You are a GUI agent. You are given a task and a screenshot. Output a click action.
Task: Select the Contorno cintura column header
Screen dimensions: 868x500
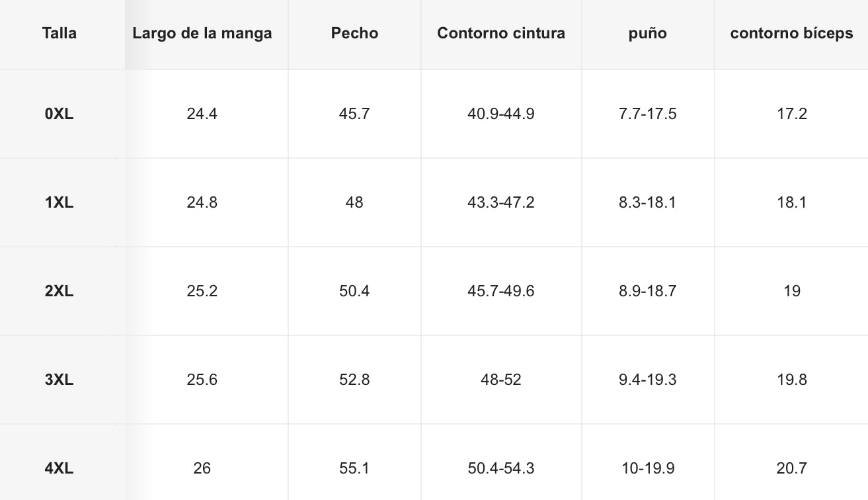point(501,34)
